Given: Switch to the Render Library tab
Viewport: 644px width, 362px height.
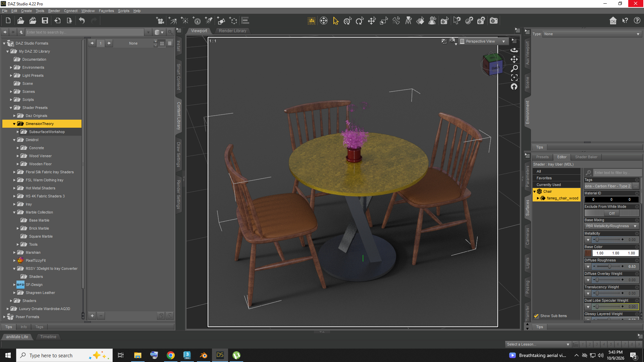Looking at the screenshot, I should [x=232, y=31].
